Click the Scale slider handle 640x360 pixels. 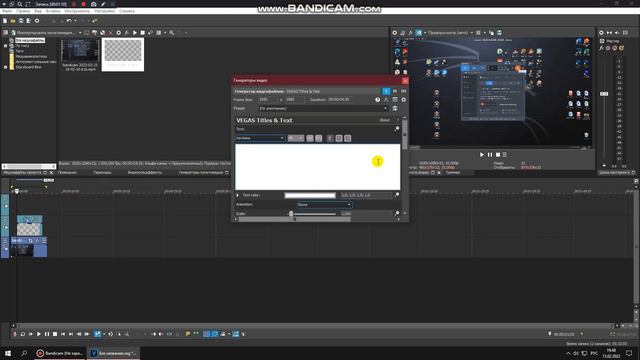291,213
